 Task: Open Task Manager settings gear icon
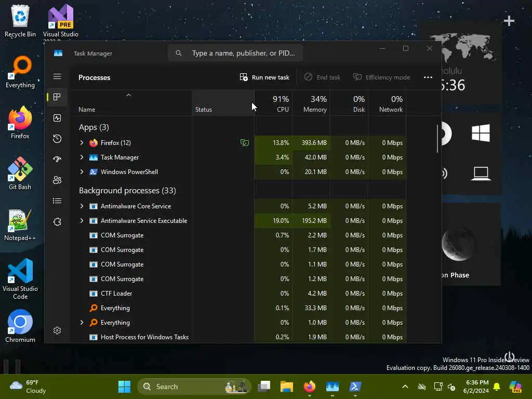click(x=57, y=330)
